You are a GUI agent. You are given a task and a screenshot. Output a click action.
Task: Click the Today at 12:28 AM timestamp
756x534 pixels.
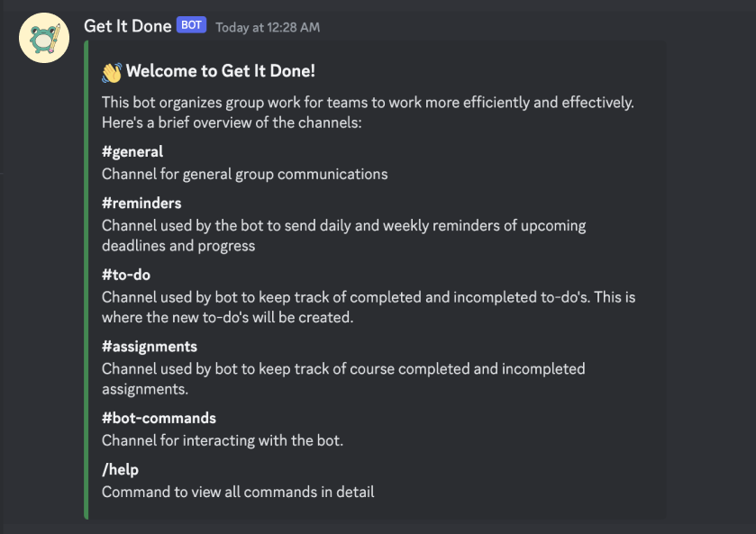[268, 27]
